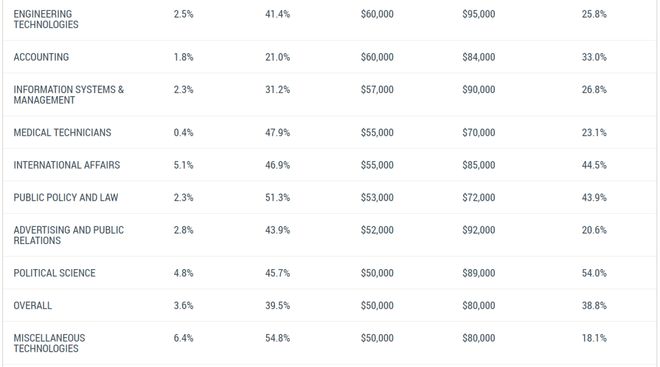Select the Overall row label
This screenshot has height=367, width=660.
[32, 306]
